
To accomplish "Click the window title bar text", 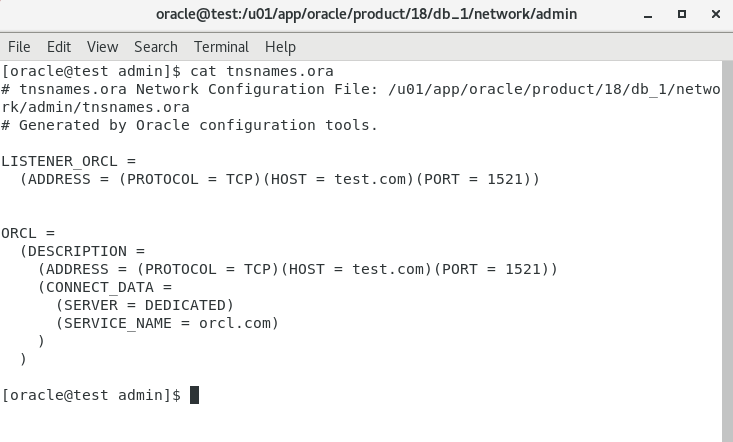I will tap(366, 14).
